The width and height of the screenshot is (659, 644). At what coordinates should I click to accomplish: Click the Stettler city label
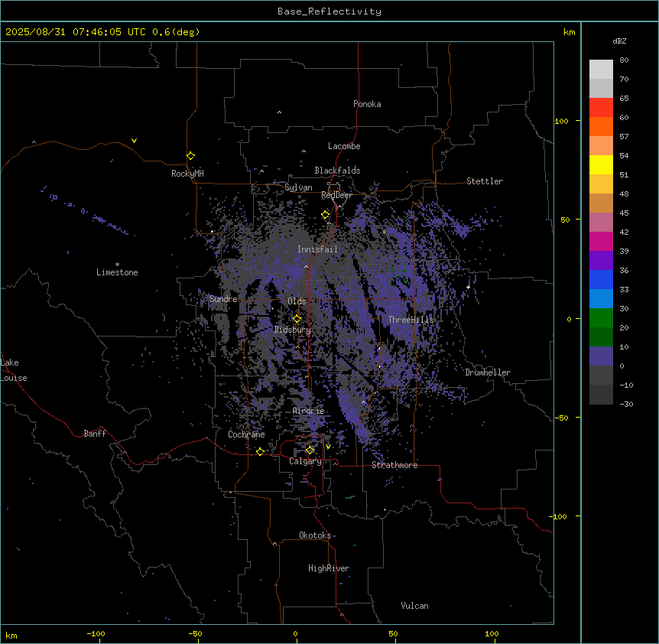point(485,181)
